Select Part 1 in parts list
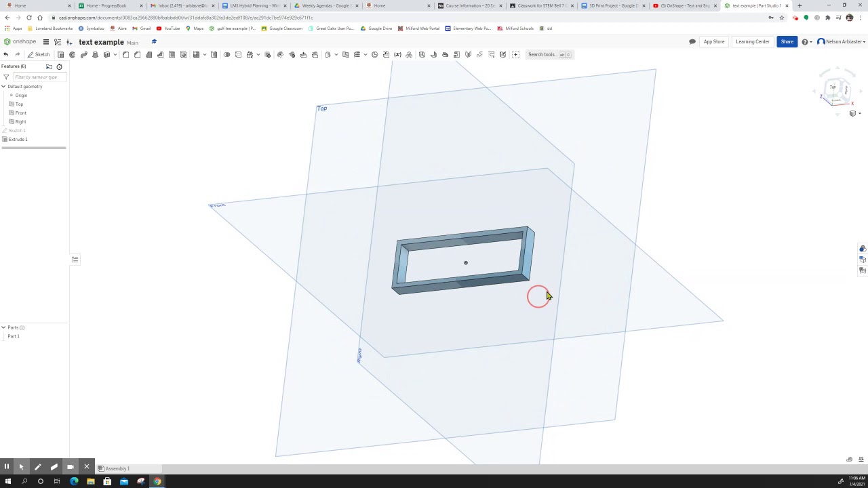Viewport: 868px width, 488px height. [x=14, y=337]
